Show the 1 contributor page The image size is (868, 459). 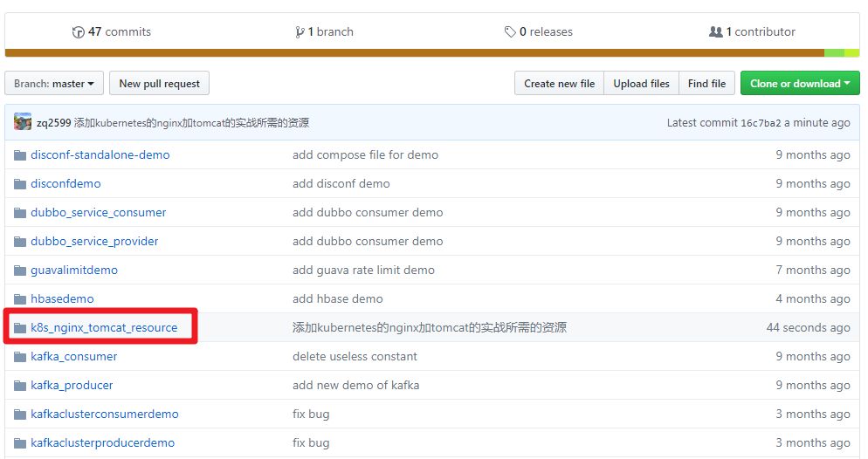[x=753, y=32]
